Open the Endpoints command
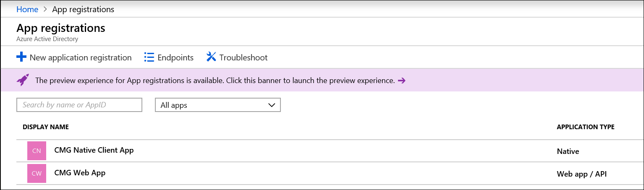 tap(169, 57)
